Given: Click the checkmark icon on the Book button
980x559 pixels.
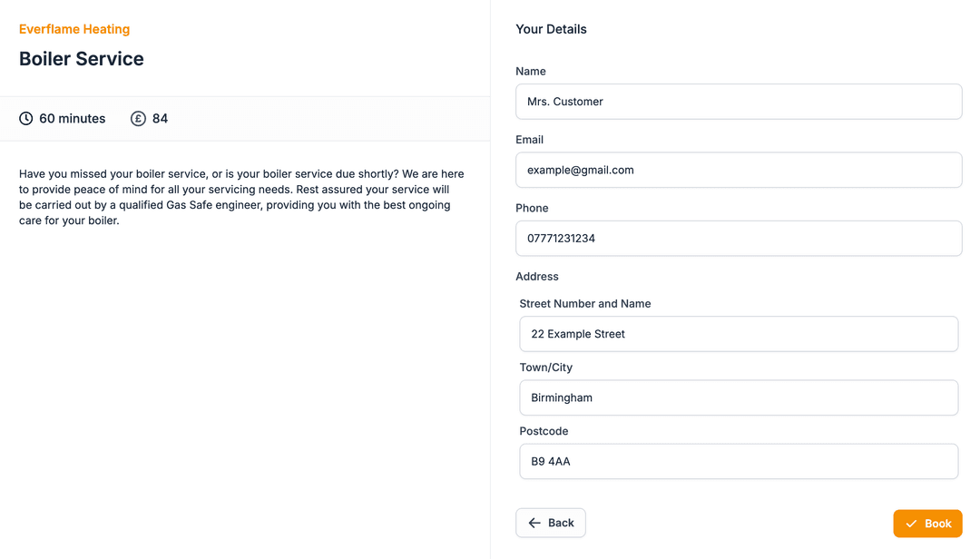Looking at the screenshot, I should 912,523.
